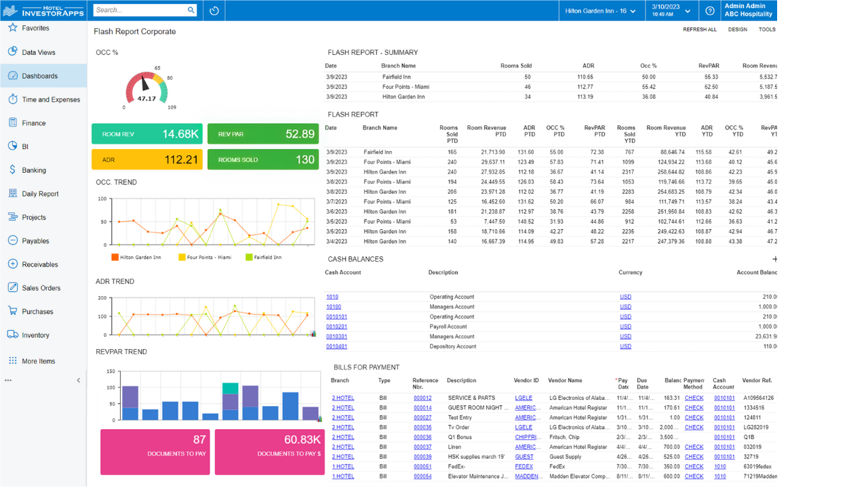868x488 pixels.
Task: Open cash account 0010201 link
Action: coord(336,327)
